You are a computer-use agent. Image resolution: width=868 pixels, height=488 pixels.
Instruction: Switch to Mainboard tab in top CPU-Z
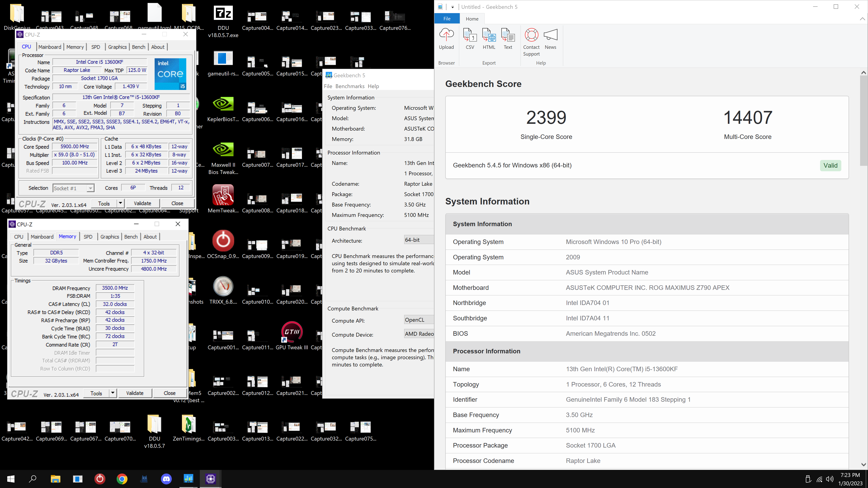pos(50,47)
